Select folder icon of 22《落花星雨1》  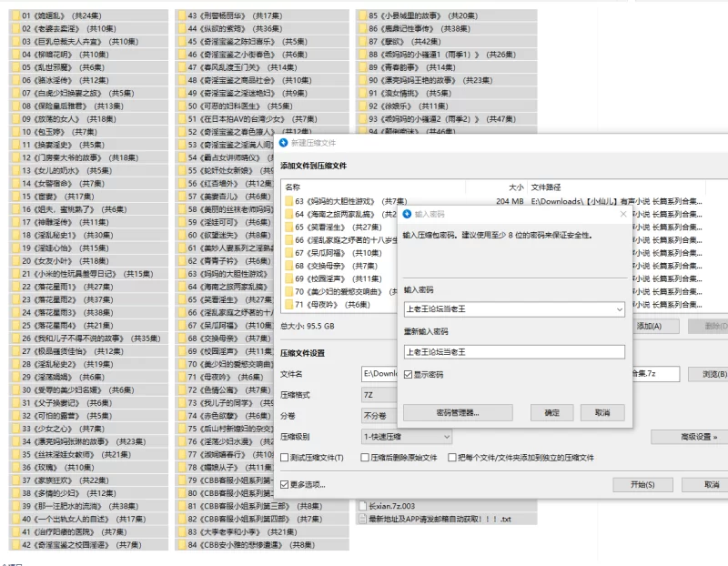(15, 287)
